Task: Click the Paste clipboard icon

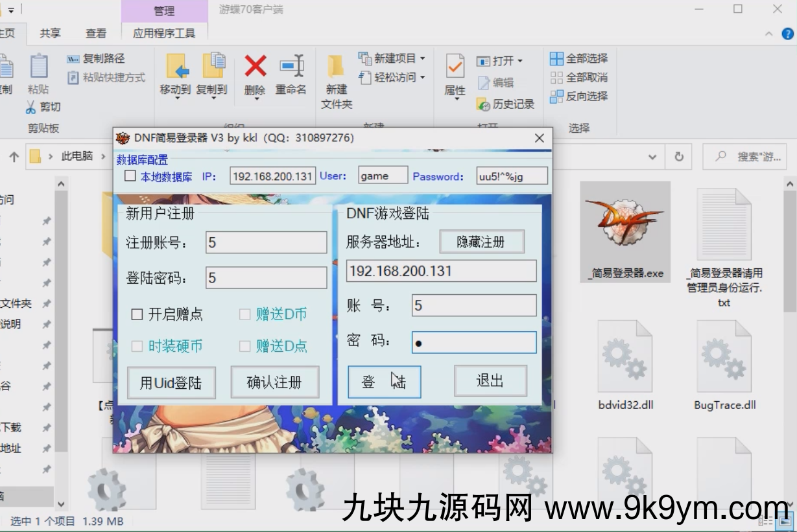Action: pyautogui.click(x=38, y=67)
